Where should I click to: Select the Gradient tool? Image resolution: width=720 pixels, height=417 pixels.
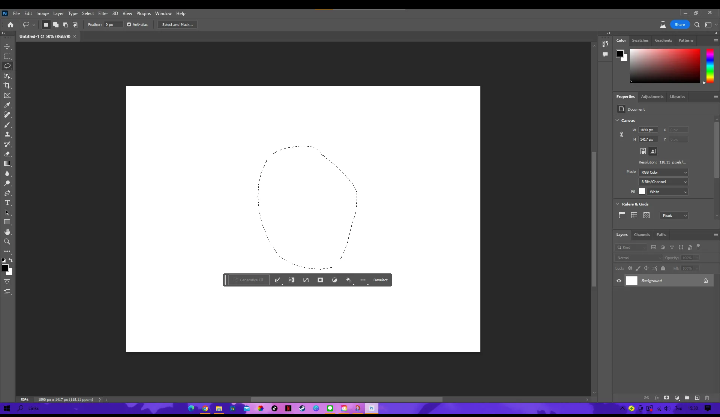pyautogui.click(x=7, y=163)
